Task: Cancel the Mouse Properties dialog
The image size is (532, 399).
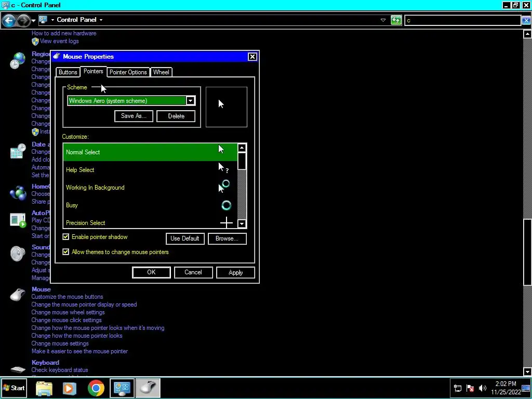Action: click(x=193, y=272)
